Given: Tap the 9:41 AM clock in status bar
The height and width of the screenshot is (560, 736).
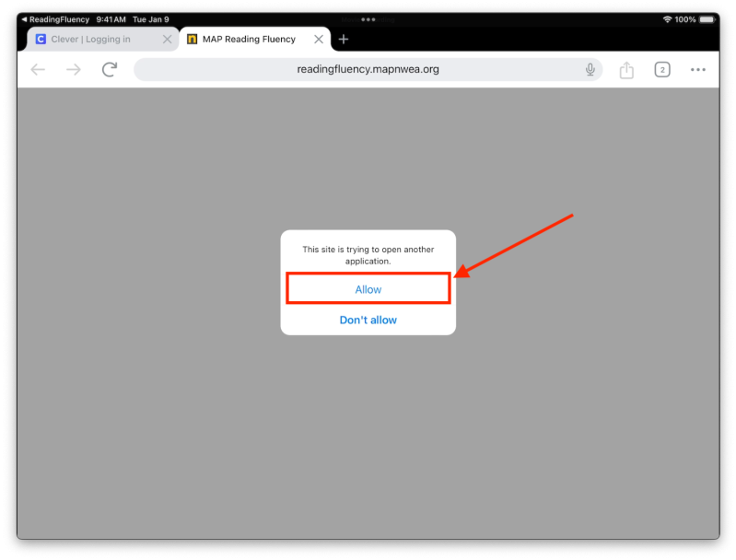Looking at the screenshot, I should tap(111, 19).
